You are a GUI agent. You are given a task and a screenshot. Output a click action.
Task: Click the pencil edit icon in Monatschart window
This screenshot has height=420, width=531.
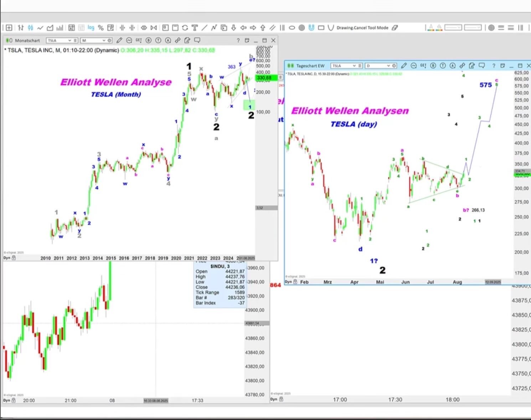[119, 40]
